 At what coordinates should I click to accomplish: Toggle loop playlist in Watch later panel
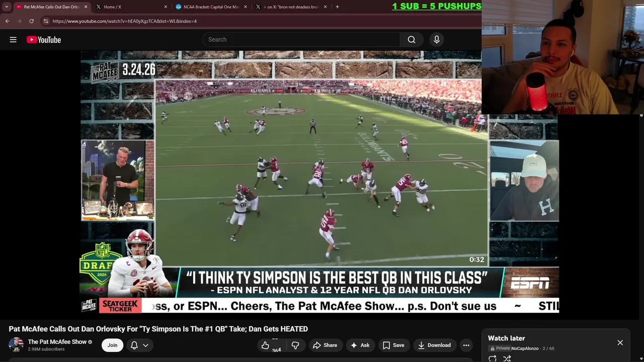click(x=493, y=358)
